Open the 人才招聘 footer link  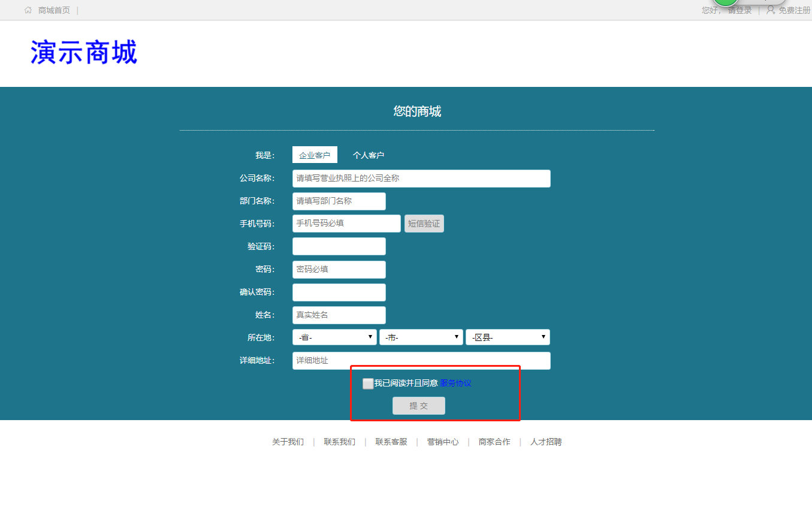546,442
